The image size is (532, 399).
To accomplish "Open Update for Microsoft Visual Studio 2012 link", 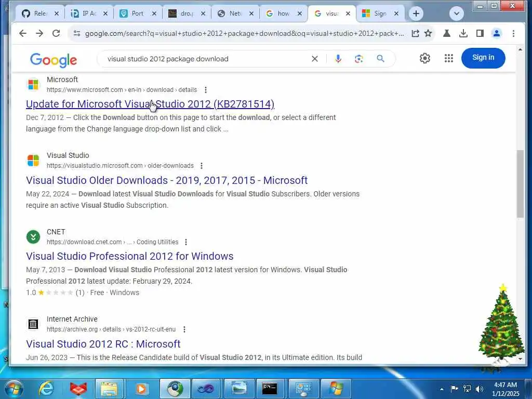I will pyautogui.click(x=150, y=104).
